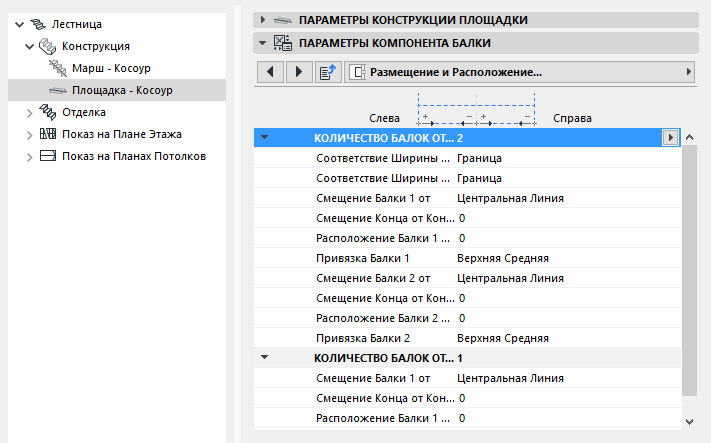Click the last Смещение Конца от Кон... row
Viewport: 711px width, 443px height.
tap(467, 399)
